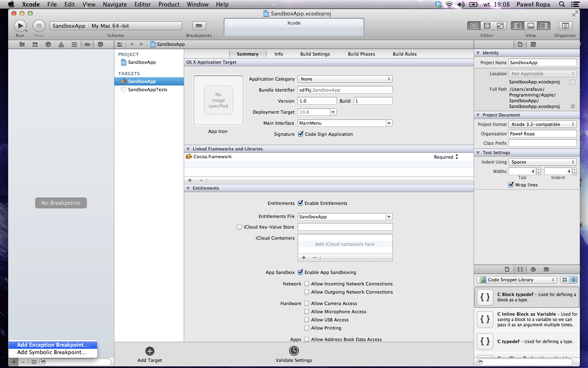This screenshot has width=588, height=368.
Task: Show the Quick Help inspector
Action: coord(533,44)
